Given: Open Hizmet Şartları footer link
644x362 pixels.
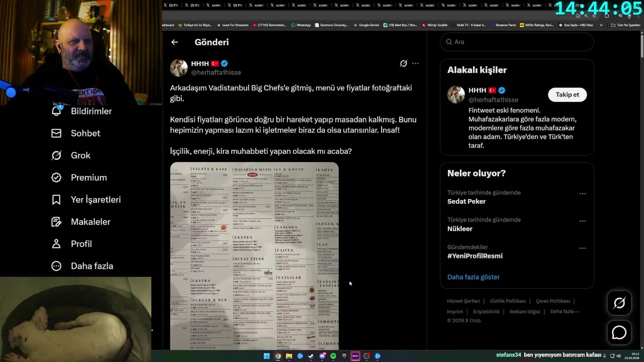Looking at the screenshot, I should [x=463, y=301].
